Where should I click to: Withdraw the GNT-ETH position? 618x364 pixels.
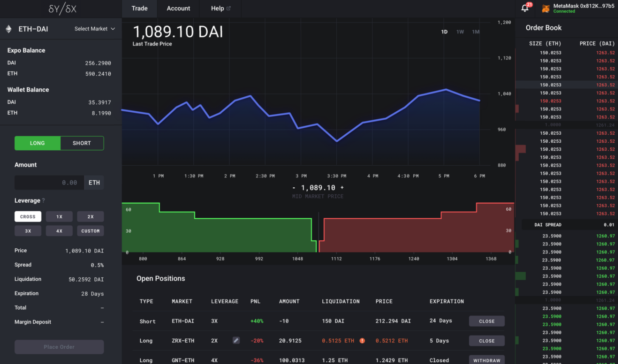tap(486, 360)
